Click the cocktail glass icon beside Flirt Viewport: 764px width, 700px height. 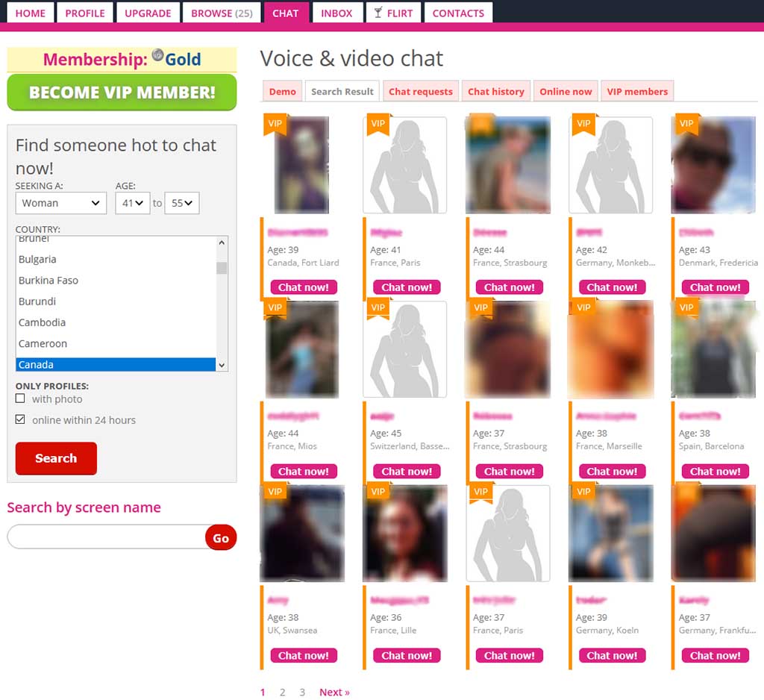pyautogui.click(x=378, y=13)
